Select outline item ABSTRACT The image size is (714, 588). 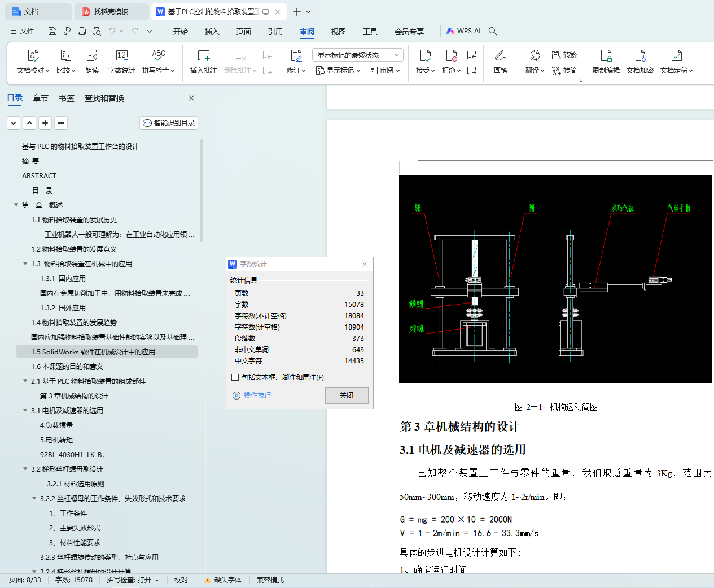[x=39, y=175]
